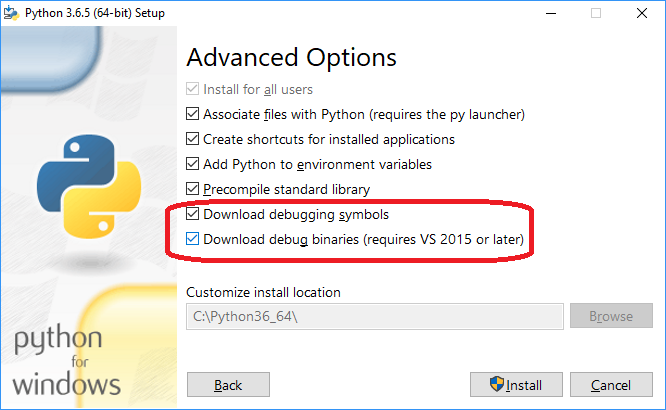Click the disabled maximize button
666x410 pixels.
tap(596, 13)
